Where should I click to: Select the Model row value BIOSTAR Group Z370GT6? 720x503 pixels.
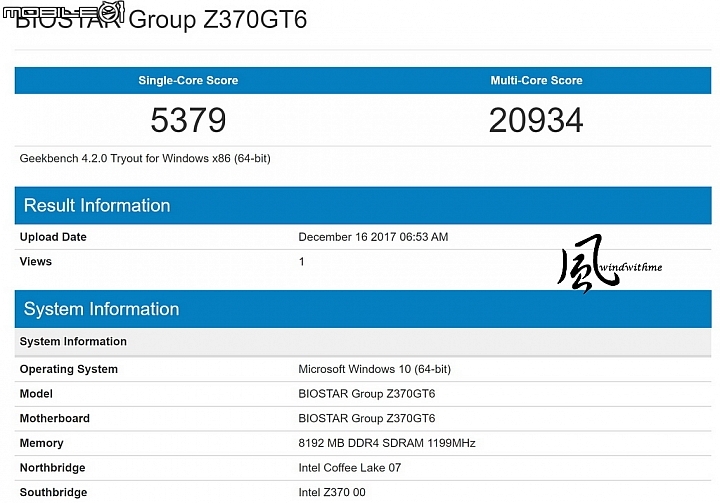(367, 394)
